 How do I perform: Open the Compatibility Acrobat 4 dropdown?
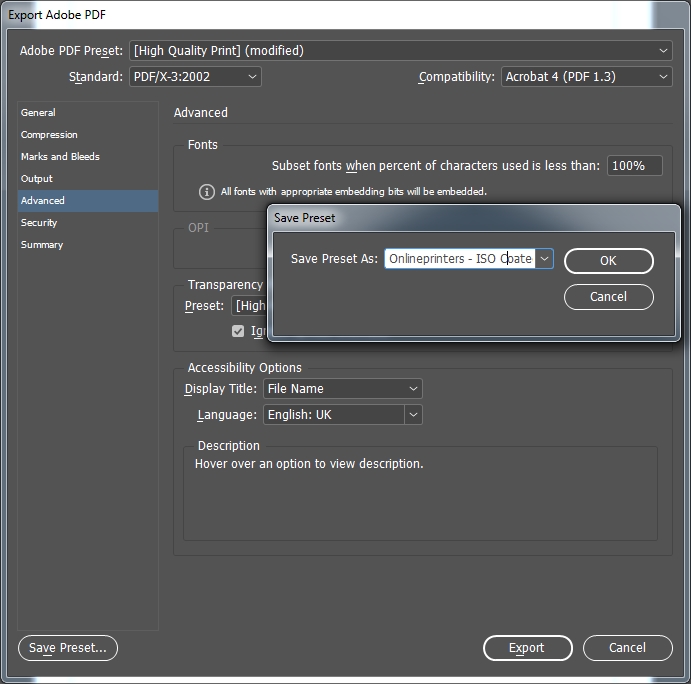pos(586,77)
